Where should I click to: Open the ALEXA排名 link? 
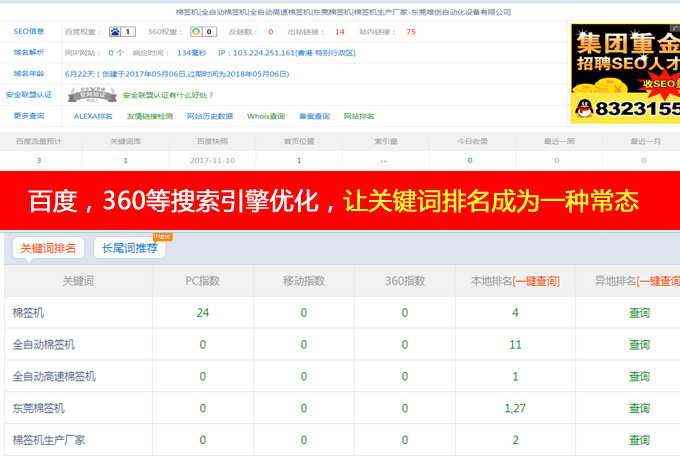click(93, 116)
